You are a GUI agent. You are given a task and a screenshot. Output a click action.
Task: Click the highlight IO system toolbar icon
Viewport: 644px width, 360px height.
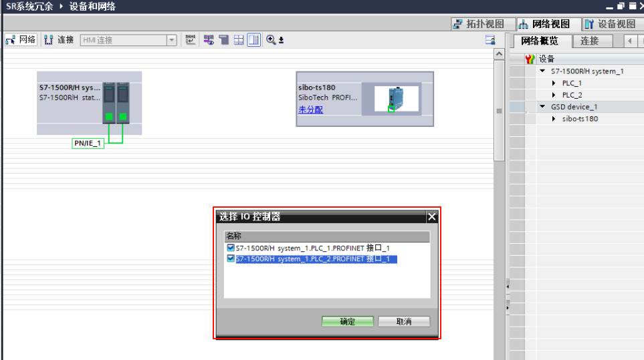pos(209,40)
